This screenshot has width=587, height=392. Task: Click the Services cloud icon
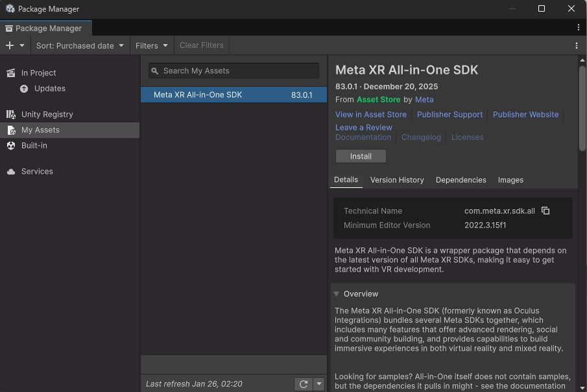12,171
